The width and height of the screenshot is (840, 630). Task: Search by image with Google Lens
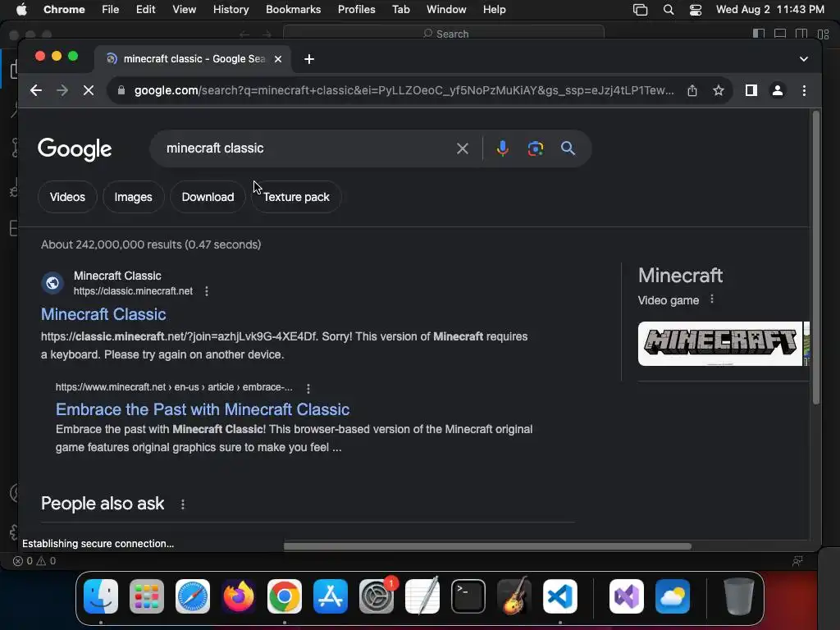(x=535, y=148)
